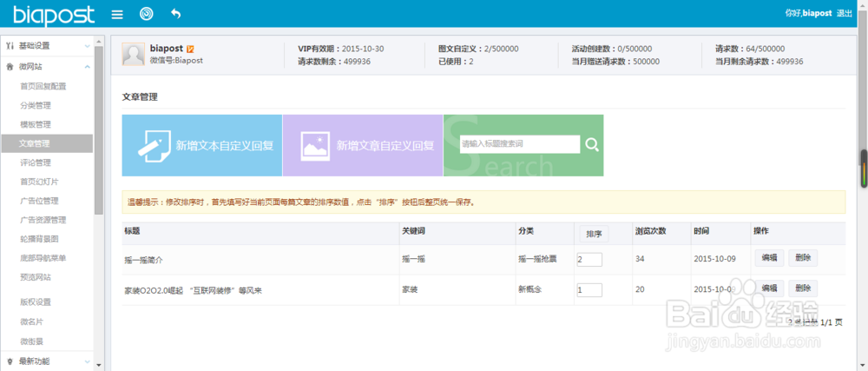Click the 请求数：64/500000 text
This screenshot has width=868, height=371.
(750, 49)
